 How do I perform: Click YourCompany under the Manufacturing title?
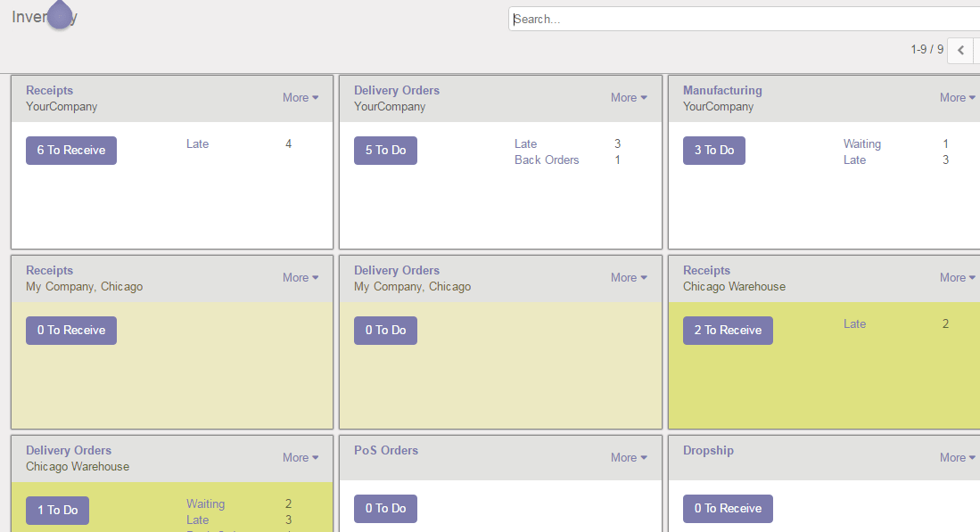pyautogui.click(x=718, y=107)
